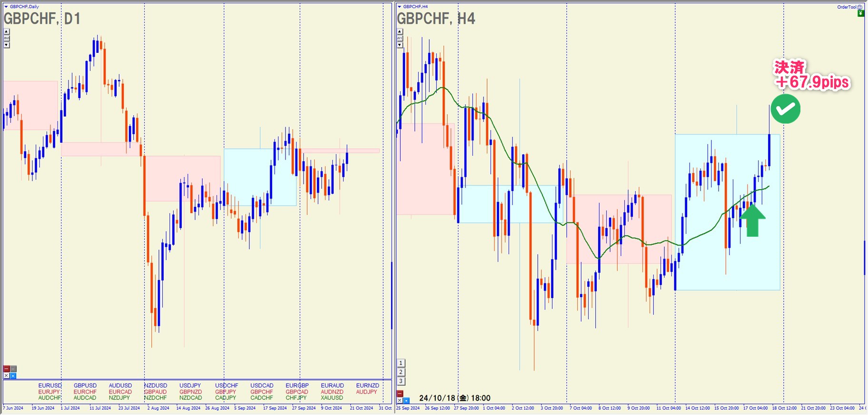The image size is (868, 415).
Task: Switch to the EURUSD symbol
Action: pos(50,386)
